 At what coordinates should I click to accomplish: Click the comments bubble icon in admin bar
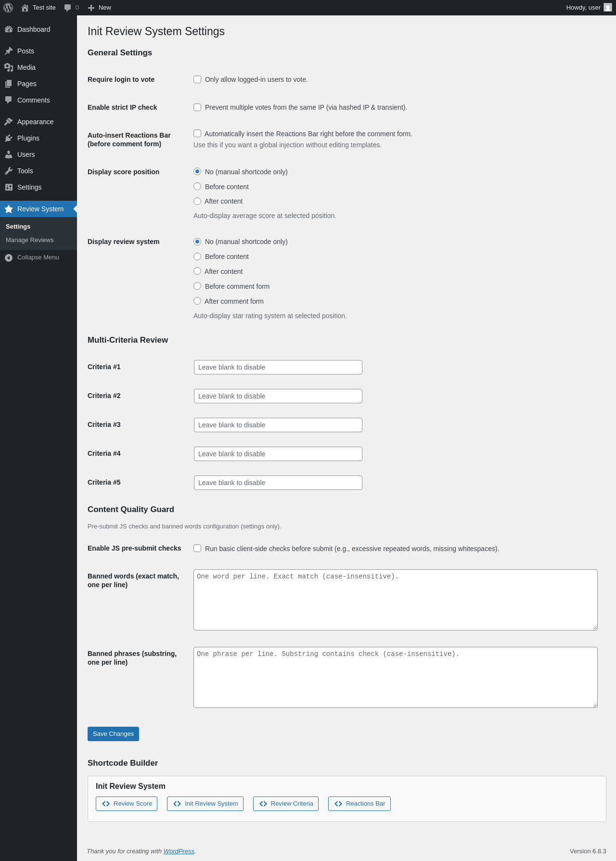click(x=68, y=8)
